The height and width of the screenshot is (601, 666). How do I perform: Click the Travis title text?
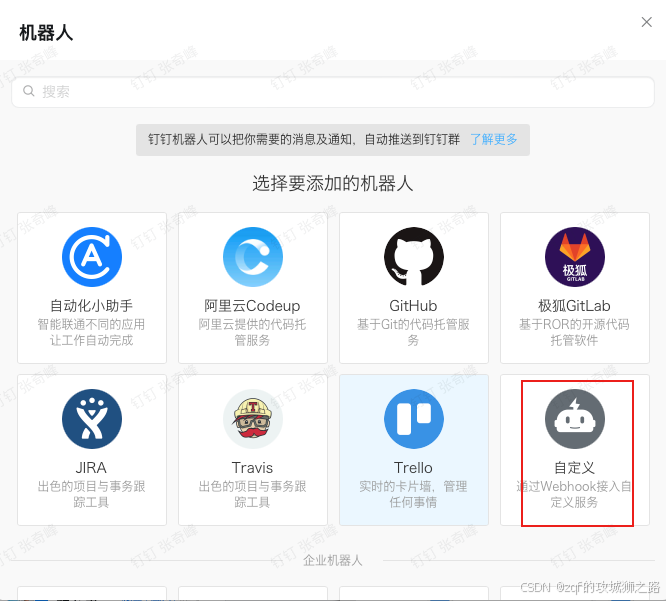tap(252, 468)
